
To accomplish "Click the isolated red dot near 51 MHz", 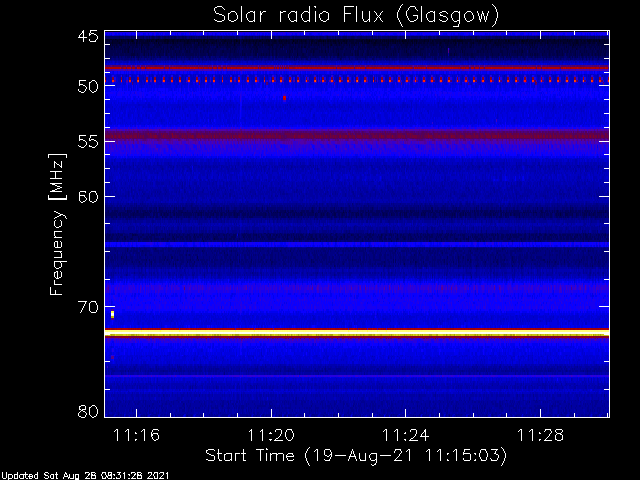I will tap(284, 98).
